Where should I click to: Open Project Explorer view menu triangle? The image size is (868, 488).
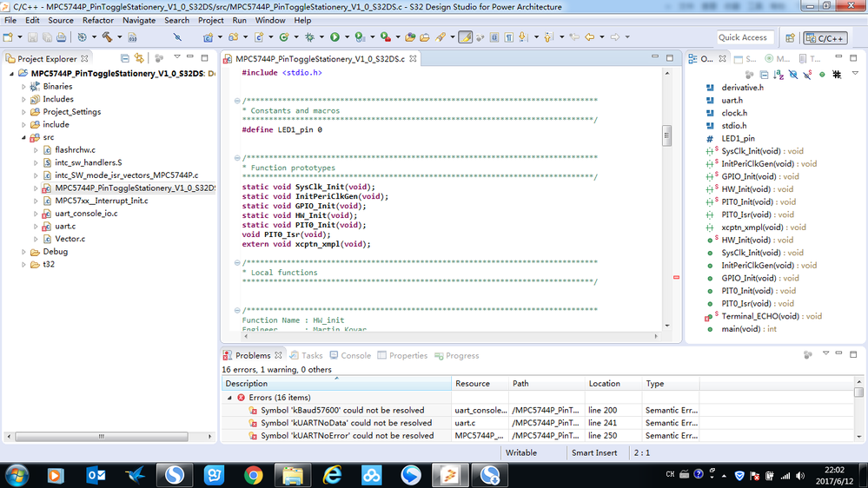(x=177, y=57)
